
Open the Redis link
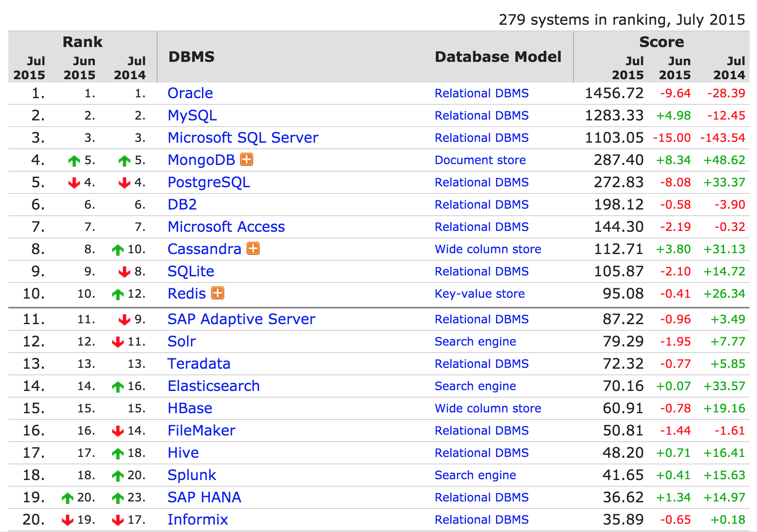(186, 294)
